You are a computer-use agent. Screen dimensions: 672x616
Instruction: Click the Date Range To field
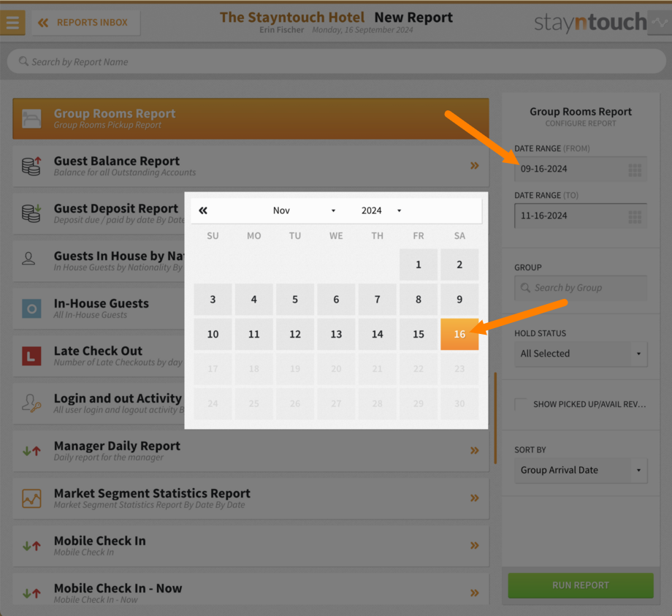tap(580, 216)
